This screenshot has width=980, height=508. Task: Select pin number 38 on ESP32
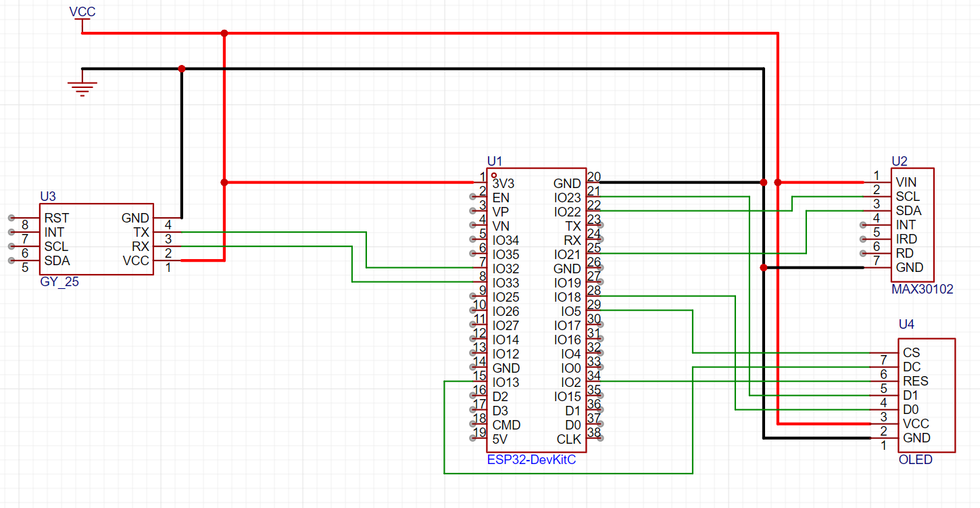(x=594, y=432)
